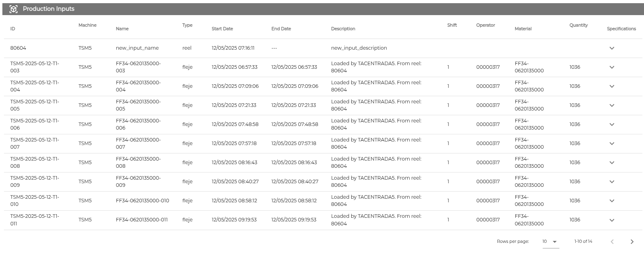Expand specifications of FF34-0620135000-009 row
The image size is (644, 254).
[x=612, y=182]
